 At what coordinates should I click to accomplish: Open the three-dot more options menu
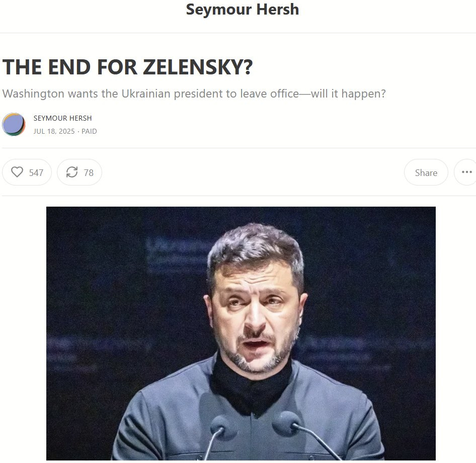[x=466, y=172]
